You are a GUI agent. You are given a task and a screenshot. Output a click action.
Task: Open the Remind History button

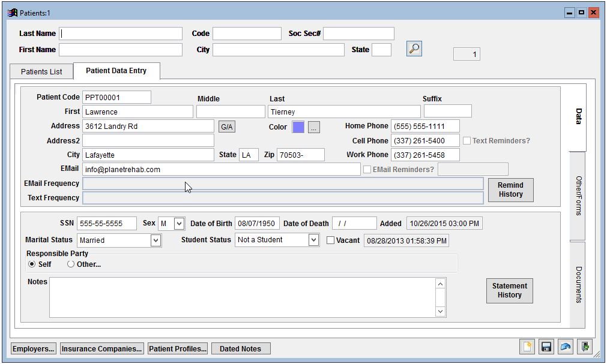coord(510,189)
